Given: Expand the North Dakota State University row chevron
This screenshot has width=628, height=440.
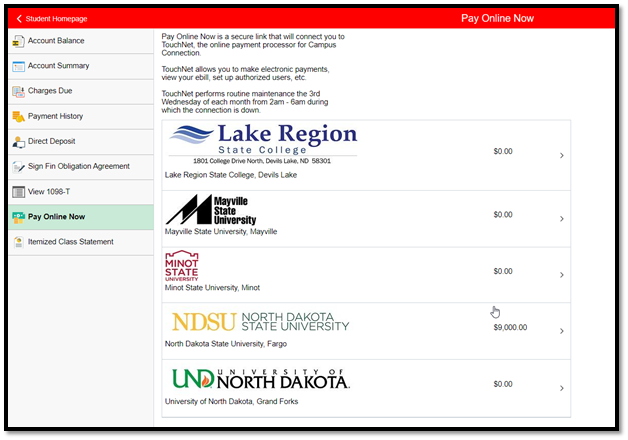Looking at the screenshot, I should 562,331.
